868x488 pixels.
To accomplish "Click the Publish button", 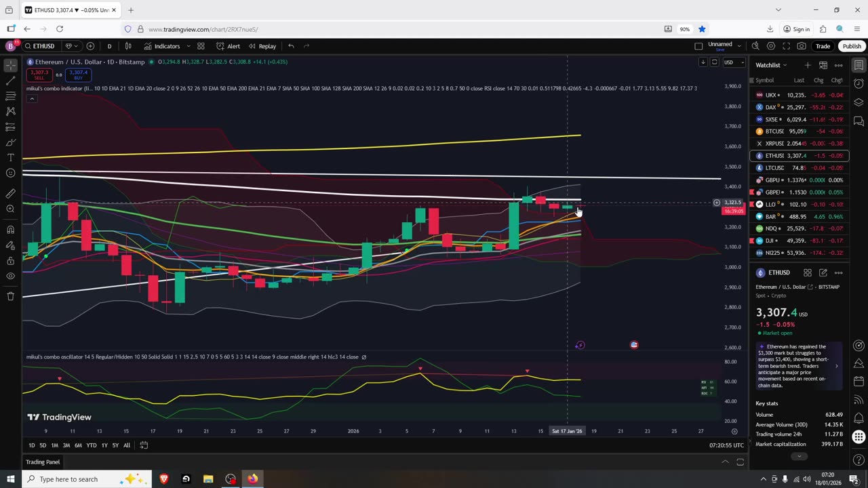I will click(852, 46).
